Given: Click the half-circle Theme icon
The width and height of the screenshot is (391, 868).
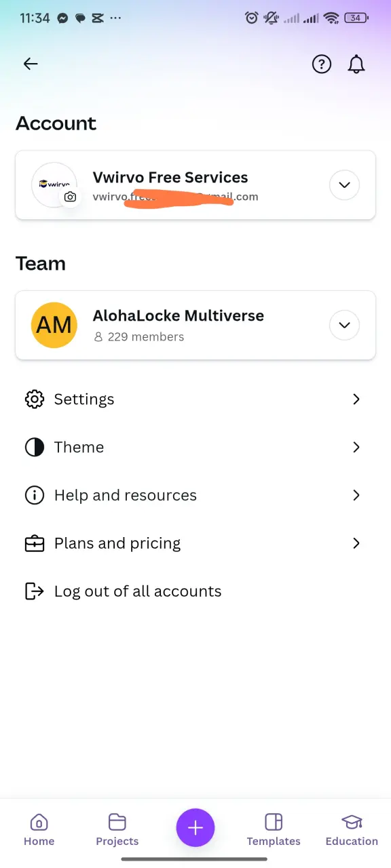Looking at the screenshot, I should point(34,448).
